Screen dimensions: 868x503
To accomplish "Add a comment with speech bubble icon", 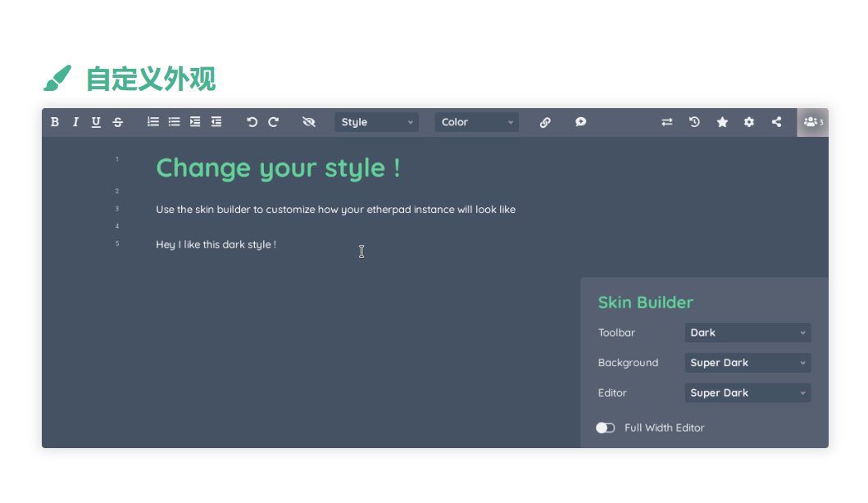I will 580,122.
